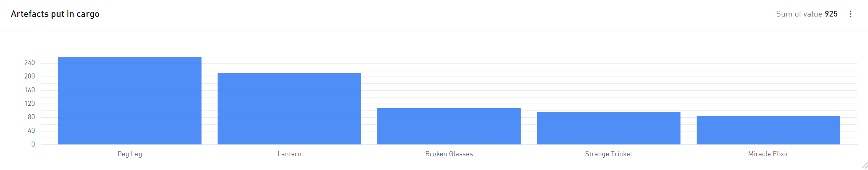Click the 240 y-axis tick label
Image resolution: width=868 pixels, height=170 pixels.
click(x=30, y=63)
